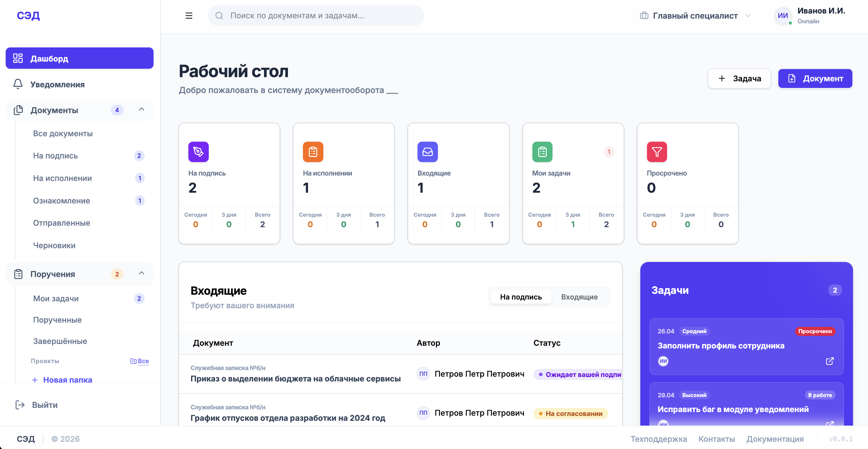Screen dimensions: 868x449
Task: Switch to the Входящие tab
Action: pos(579,297)
